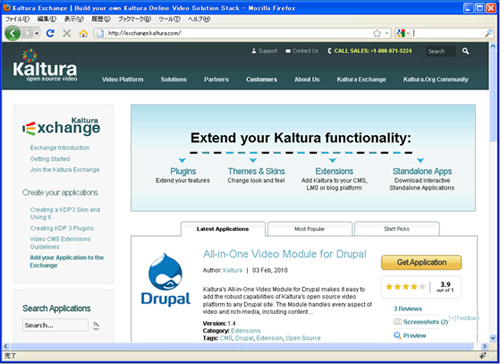Click the Get Application button

421,262
